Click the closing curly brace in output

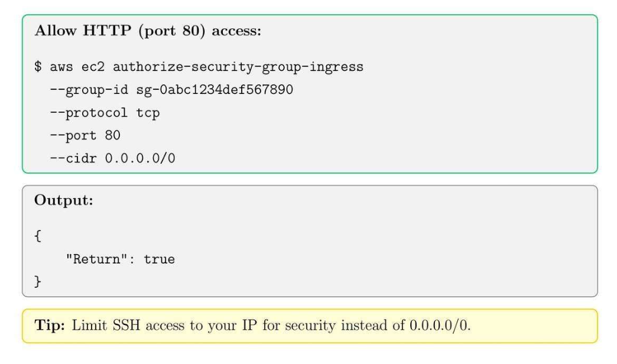pyautogui.click(x=38, y=281)
